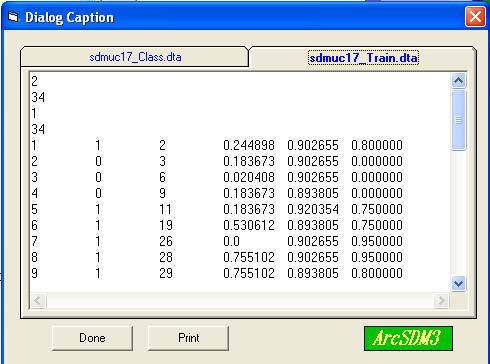The image size is (490, 364).
Task: Click the value 0.920354
Action: pos(313,209)
